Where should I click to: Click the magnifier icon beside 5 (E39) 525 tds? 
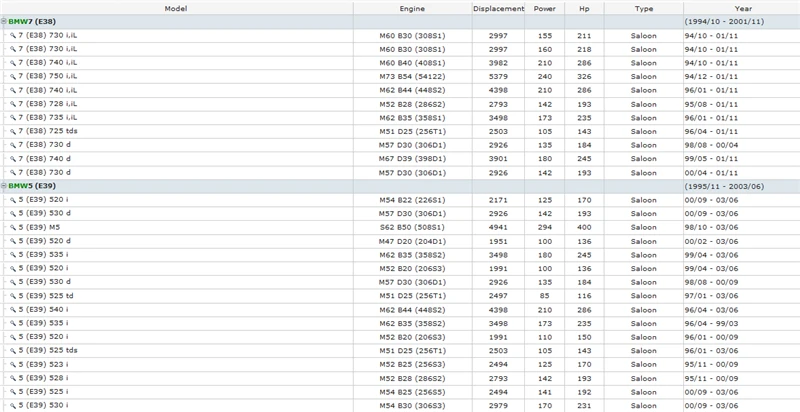(13, 351)
